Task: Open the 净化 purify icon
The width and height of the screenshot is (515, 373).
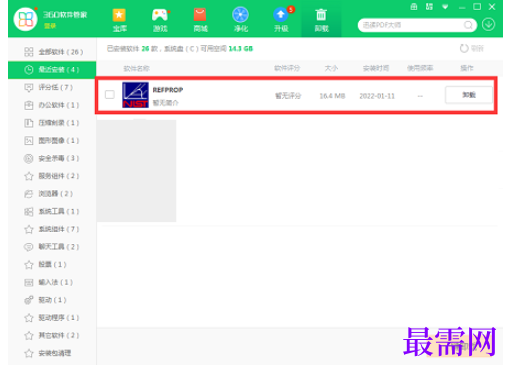Action: (240, 15)
